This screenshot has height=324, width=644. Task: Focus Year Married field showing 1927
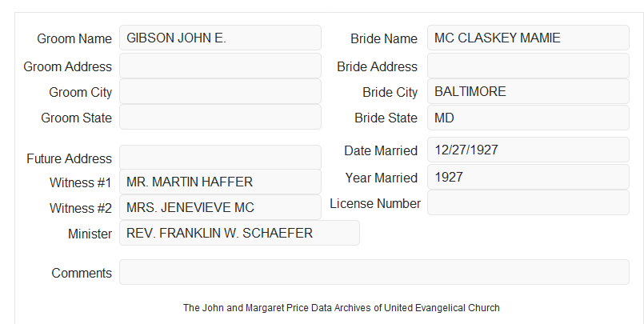[x=528, y=177]
